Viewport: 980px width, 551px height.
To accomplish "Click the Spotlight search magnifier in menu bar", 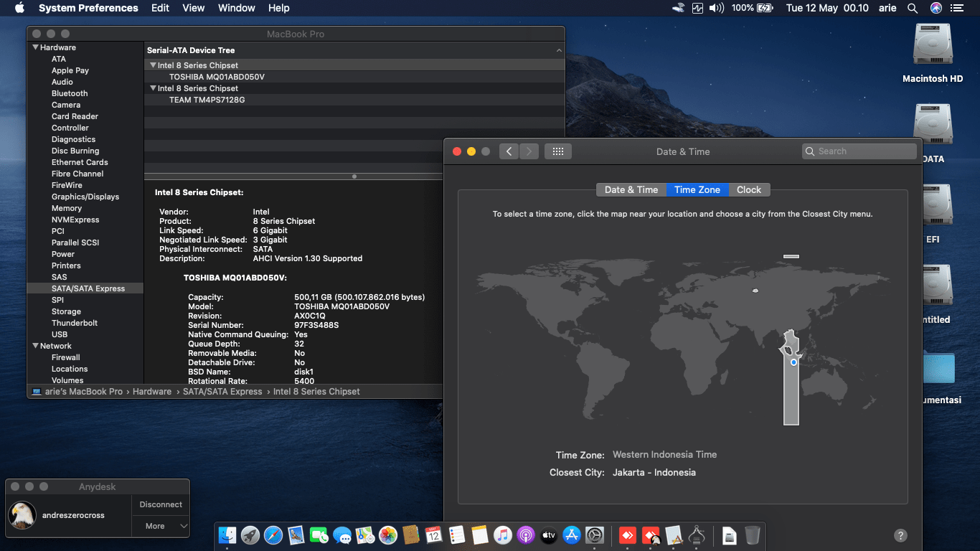I will (913, 8).
